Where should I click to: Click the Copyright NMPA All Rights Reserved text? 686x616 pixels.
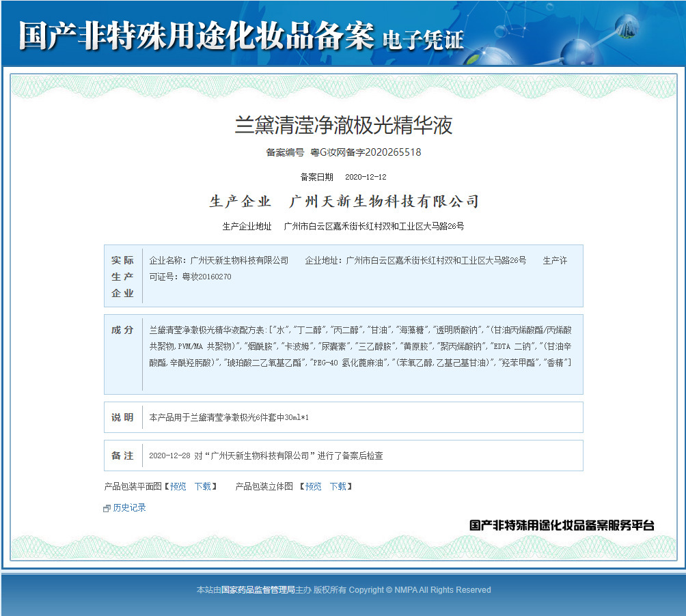tap(420, 590)
